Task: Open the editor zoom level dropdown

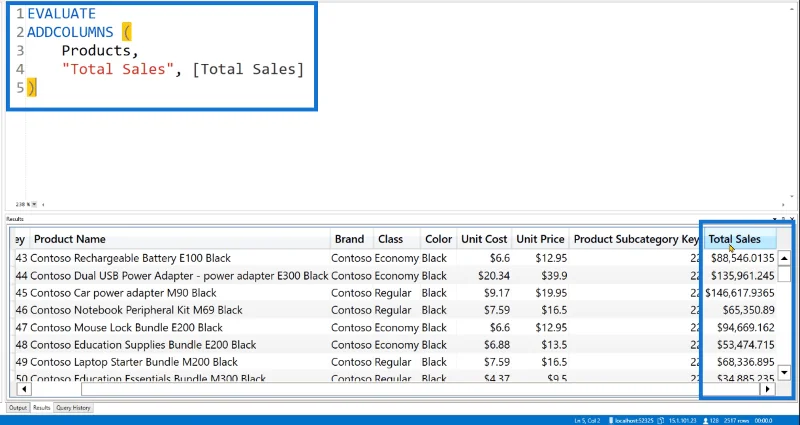Action: point(35,204)
